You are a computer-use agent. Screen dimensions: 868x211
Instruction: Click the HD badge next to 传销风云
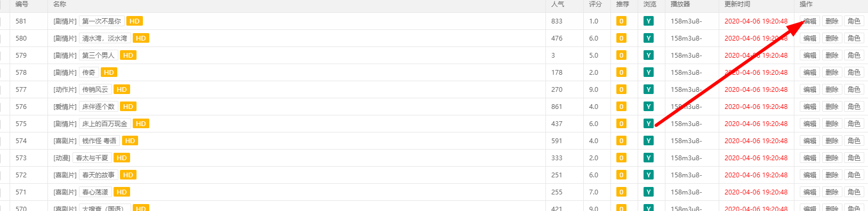point(122,90)
